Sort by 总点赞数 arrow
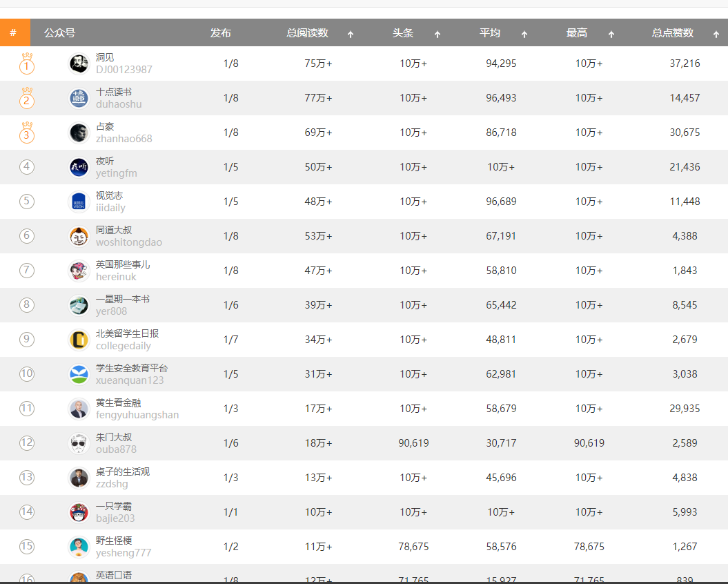The height and width of the screenshot is (584, 728). pyautogui.click(x=716, y=34)
